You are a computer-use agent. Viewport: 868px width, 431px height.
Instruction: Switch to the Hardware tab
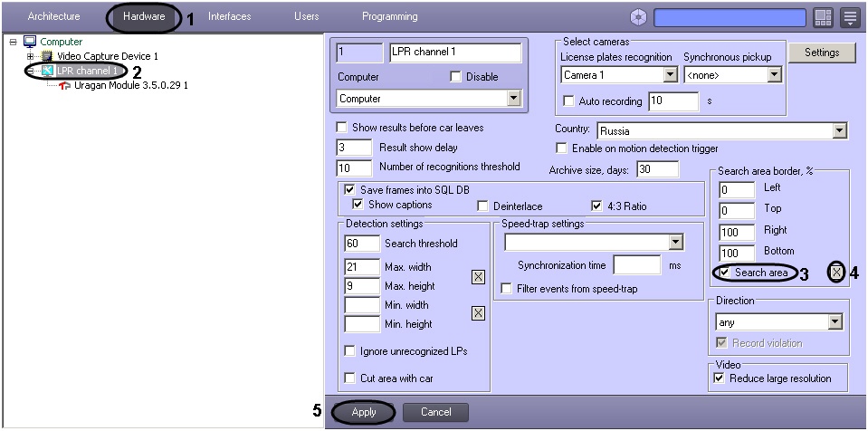(x=144, y=16)
